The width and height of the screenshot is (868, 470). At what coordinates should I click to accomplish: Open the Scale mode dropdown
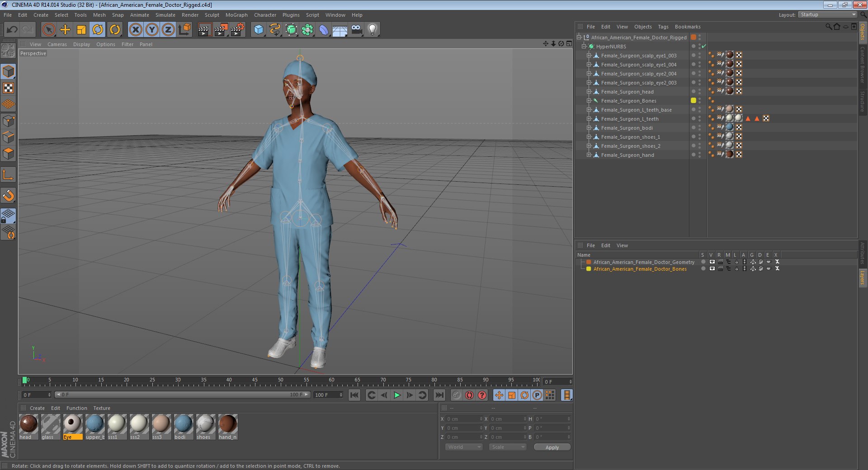tap(508, 447)
